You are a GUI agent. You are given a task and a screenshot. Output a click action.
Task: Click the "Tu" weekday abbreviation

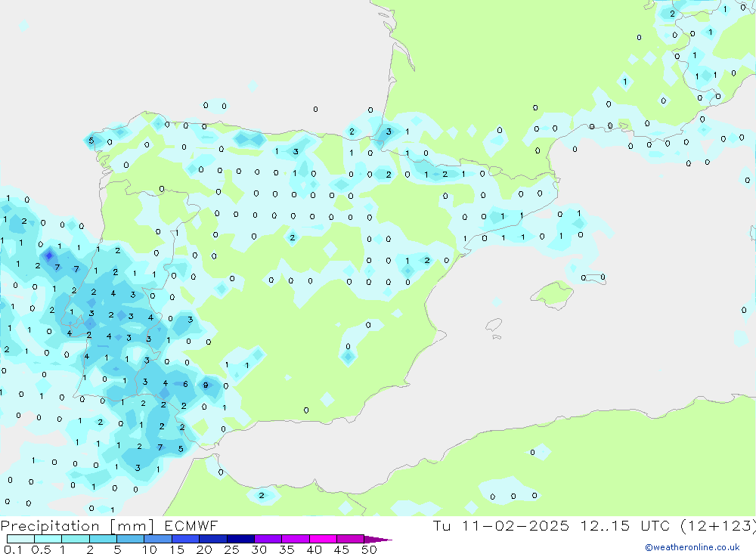[442, 525]
